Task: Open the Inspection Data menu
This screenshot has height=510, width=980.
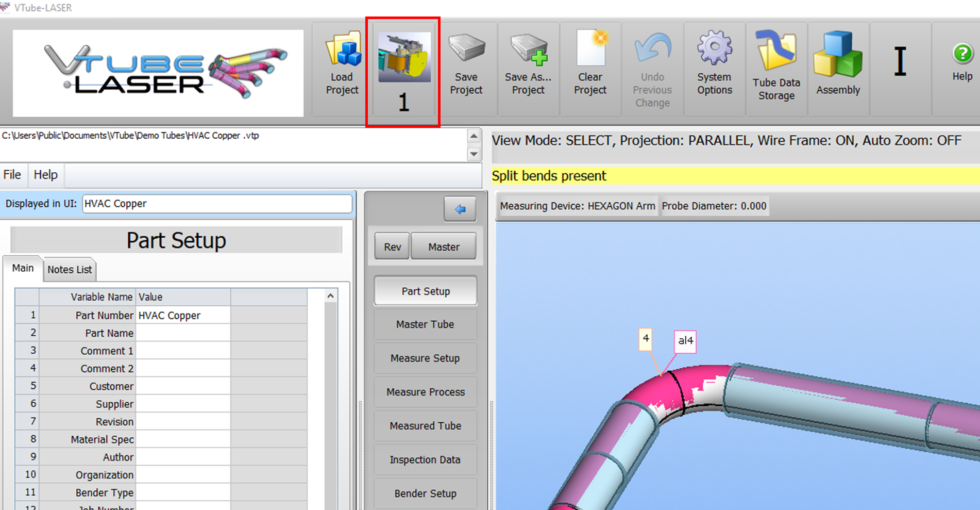Action: (426, 459)
